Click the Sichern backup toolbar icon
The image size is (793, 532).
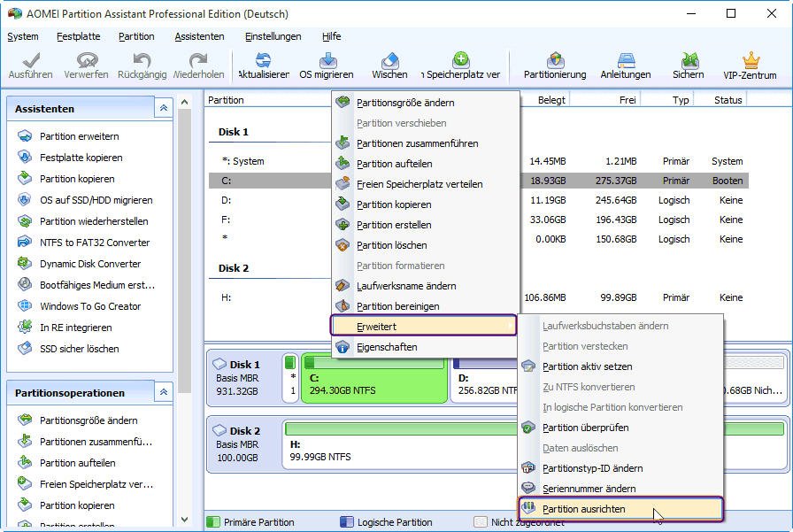(x=689, y=60)
